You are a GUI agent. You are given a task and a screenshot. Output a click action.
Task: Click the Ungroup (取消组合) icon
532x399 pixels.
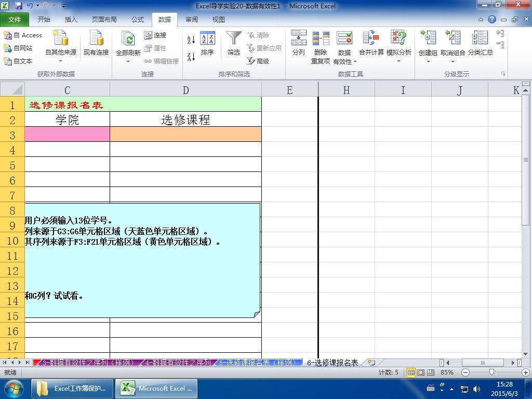453,37
